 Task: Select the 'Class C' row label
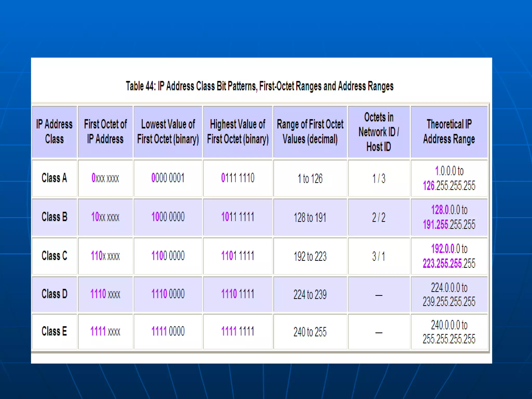[x=54, y=256]
